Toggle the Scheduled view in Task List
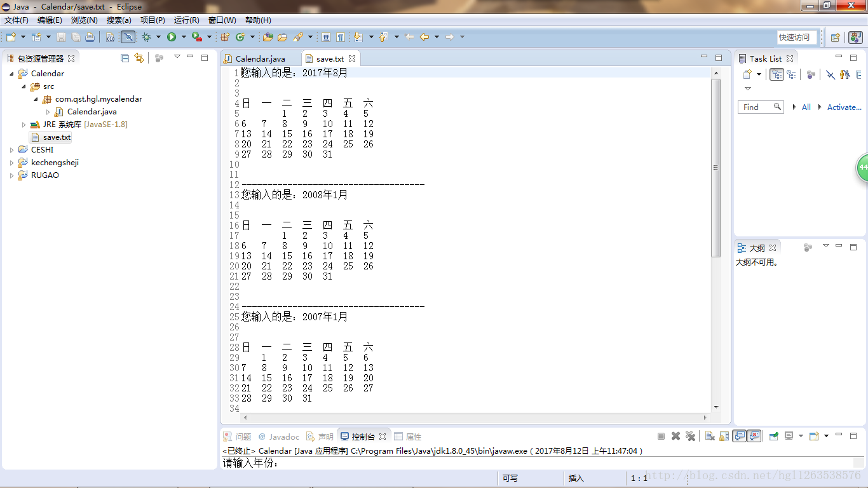 click(x=791, y=74)
